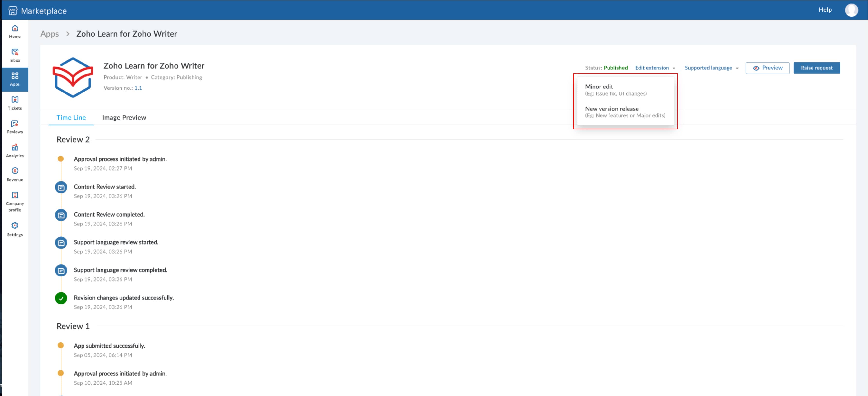
Task: Click 'Product: Writer' text
Action: click(123, 77)
